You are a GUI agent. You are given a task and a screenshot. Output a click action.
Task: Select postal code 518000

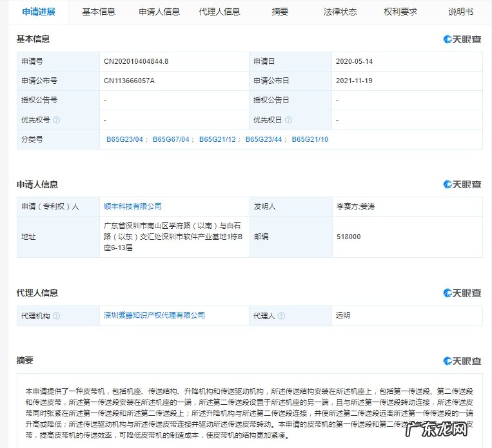(348, 237)
